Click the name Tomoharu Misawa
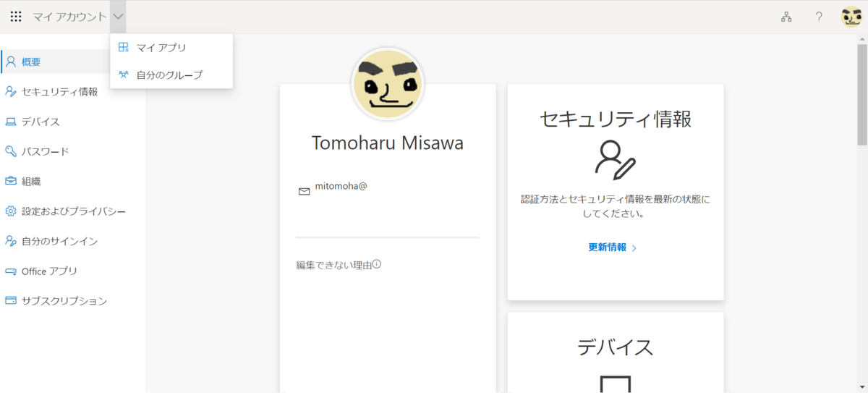 388,143
